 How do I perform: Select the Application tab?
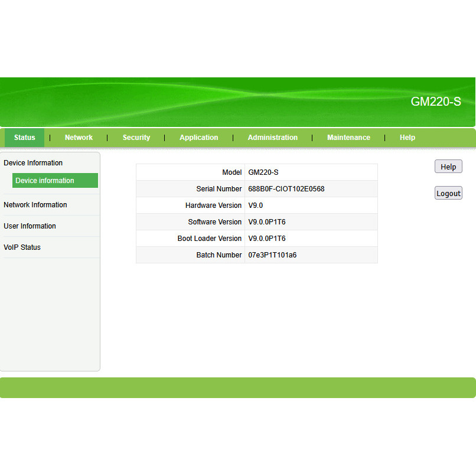click(x=198, y=138)
